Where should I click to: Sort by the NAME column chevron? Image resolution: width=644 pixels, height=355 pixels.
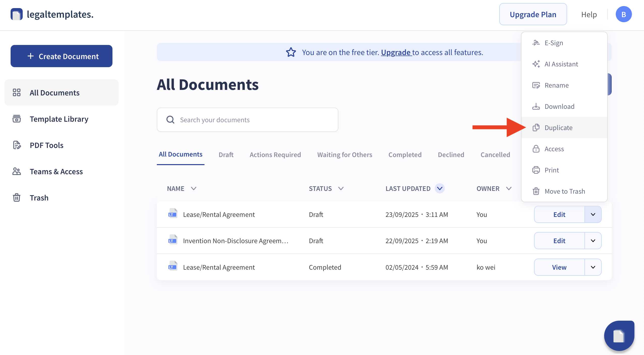[194, 189]
